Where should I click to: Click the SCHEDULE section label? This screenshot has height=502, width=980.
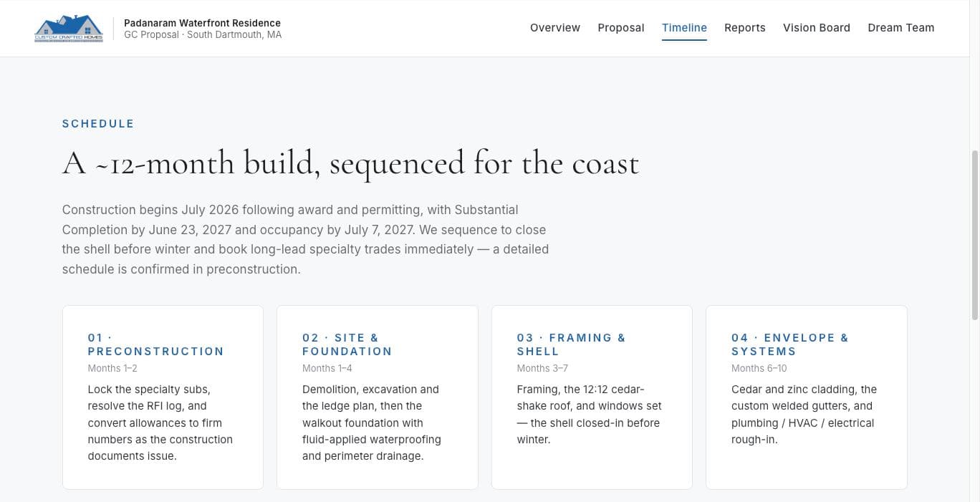pyautogui.click(x=98, y=124)
